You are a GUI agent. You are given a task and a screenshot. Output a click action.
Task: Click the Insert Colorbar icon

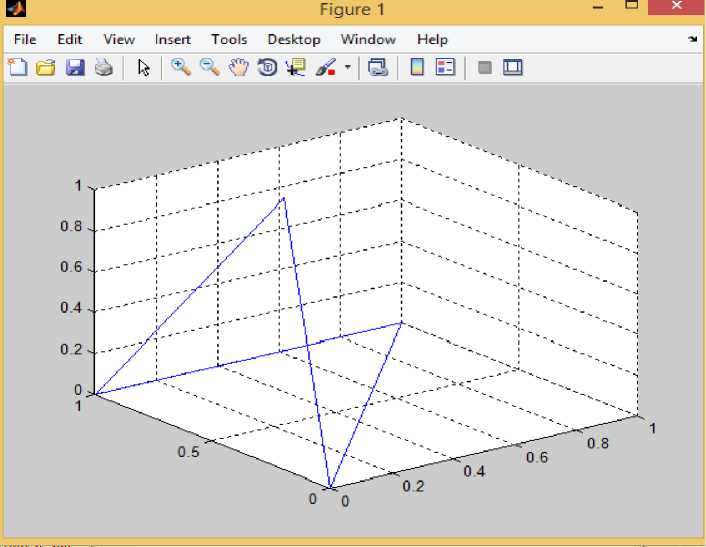[417, 68]
